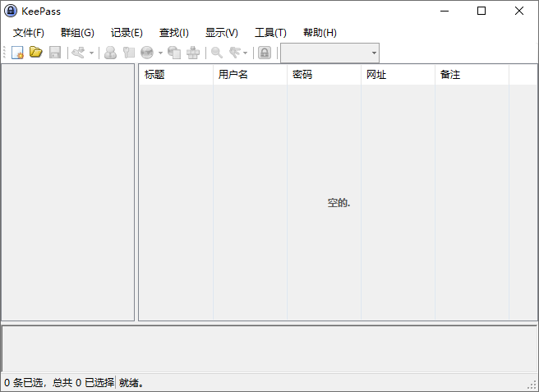Open the quick search combo box dropdown arrow
539x392 pixels.
pyautogui.click(x=374, y=53)
